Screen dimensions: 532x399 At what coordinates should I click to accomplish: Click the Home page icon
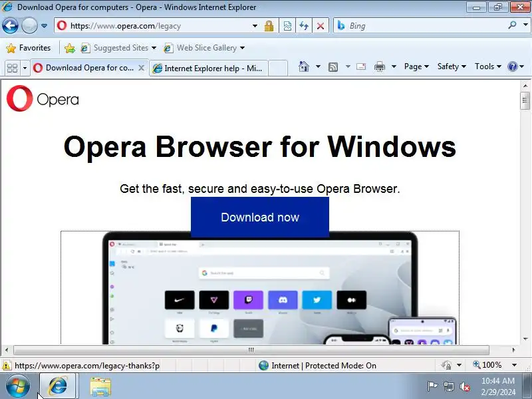tap(304, 66)
